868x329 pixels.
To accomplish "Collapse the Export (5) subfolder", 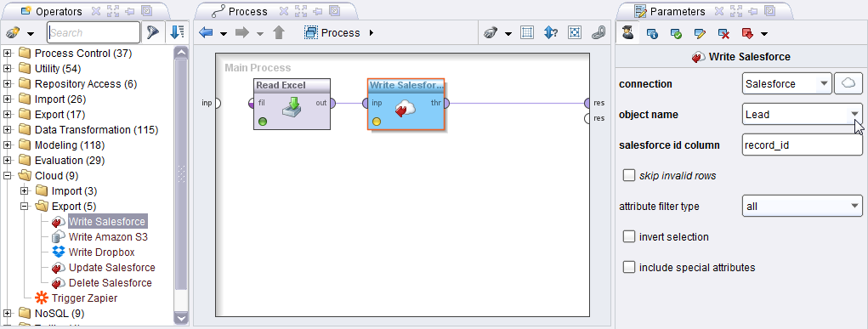I will pyautogui.click(x=25, y=206).
